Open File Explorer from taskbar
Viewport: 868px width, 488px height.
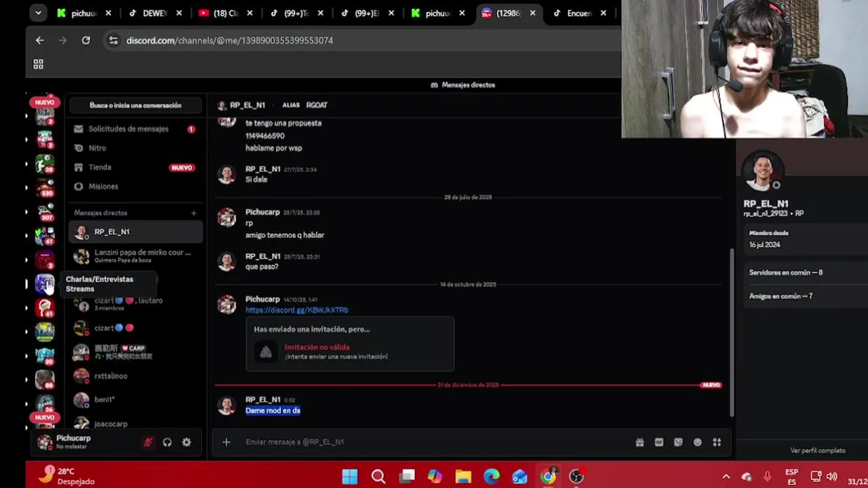click(463, 476)
